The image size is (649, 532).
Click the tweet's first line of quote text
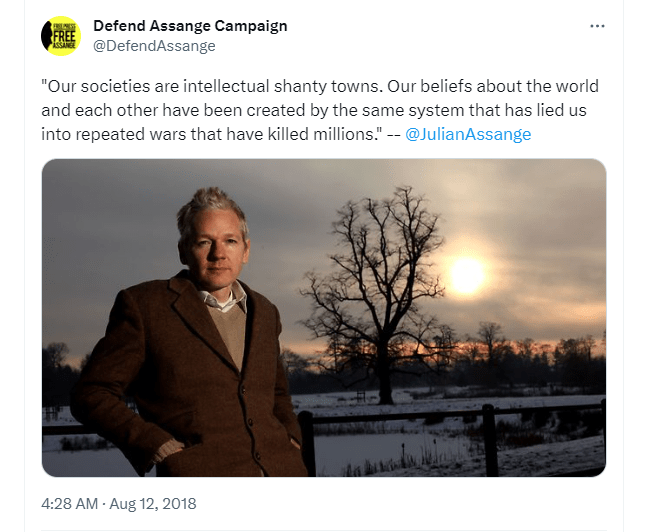320,87
